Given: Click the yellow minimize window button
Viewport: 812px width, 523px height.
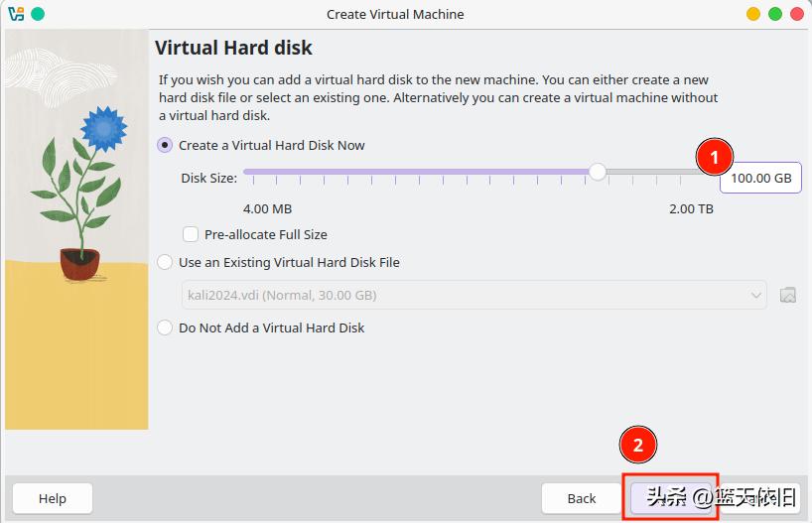Looking at the screenshot, I should (x=754, y=14).
